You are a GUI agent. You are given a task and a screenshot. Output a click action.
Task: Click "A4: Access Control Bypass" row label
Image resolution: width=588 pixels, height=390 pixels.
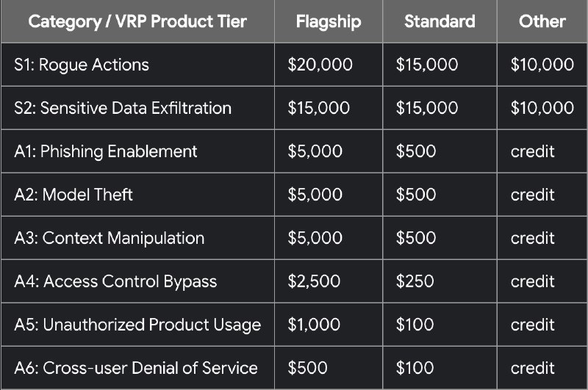(115, 281)
